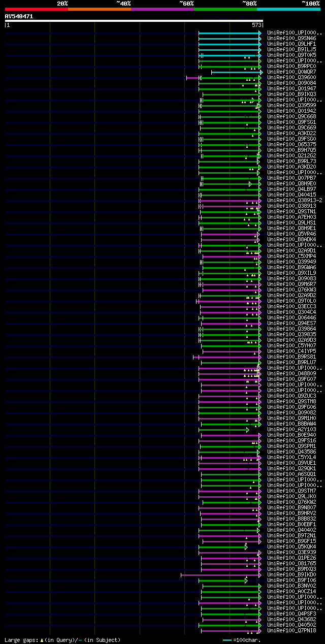Select the UniRef100_C4IYP5 label

[291, 351]
